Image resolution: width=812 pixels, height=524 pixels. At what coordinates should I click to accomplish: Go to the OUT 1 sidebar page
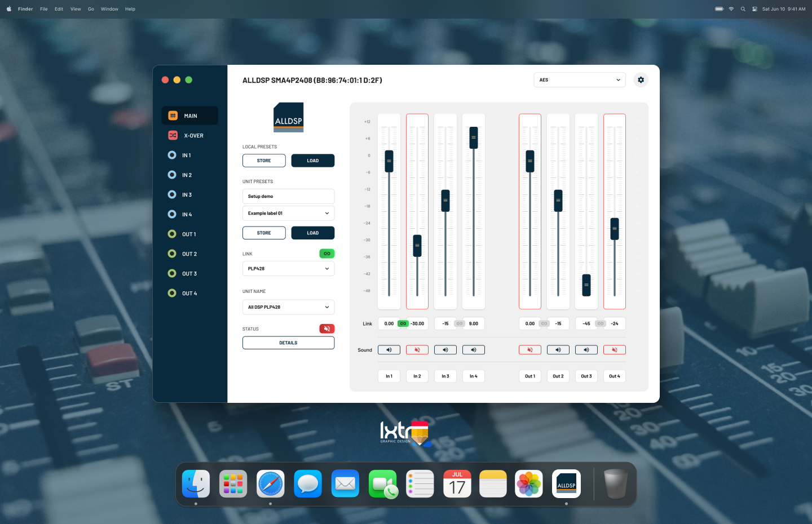click(190, 234)
